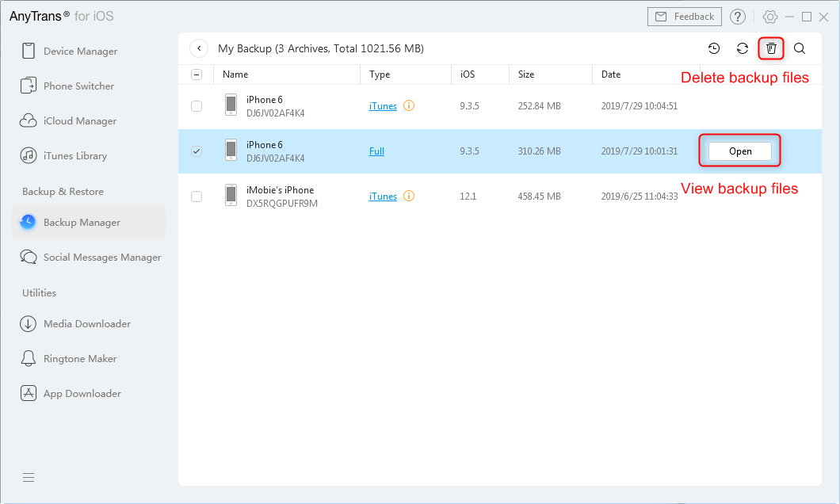The image size is (840, 504).
Task: Check the first iPhone 6 iTunes backup
Action: coord(197,106)
